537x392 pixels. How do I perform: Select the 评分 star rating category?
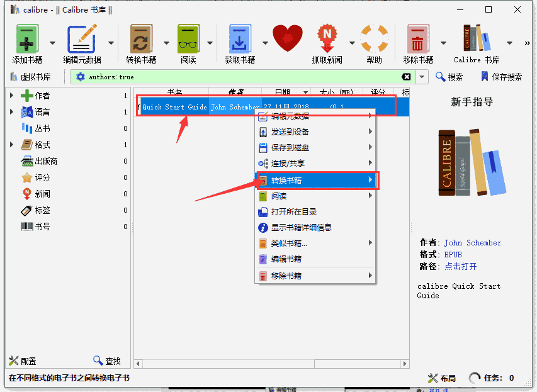click(x=36, y=177)
